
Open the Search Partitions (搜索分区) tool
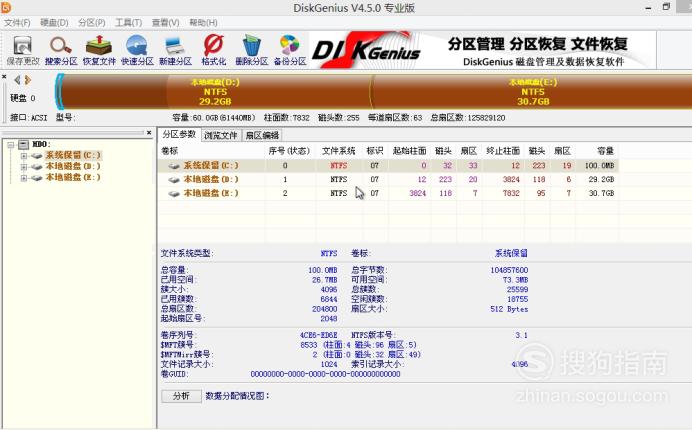(x=61, y=51)
